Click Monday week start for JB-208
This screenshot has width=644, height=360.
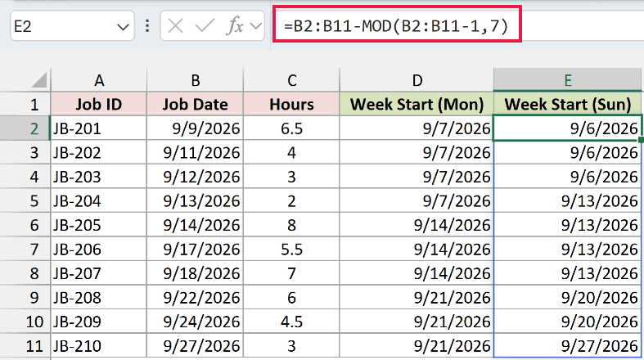(417, 298)
